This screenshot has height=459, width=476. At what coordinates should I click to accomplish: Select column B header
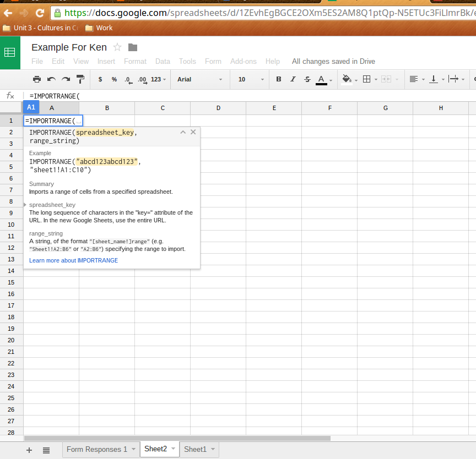[x=107, y=108]
